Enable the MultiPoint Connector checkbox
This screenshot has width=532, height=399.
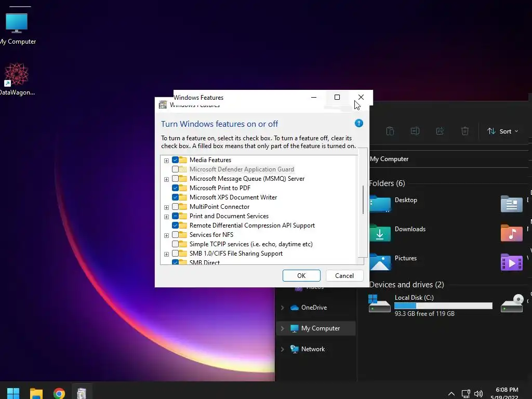tap(175, 207)
